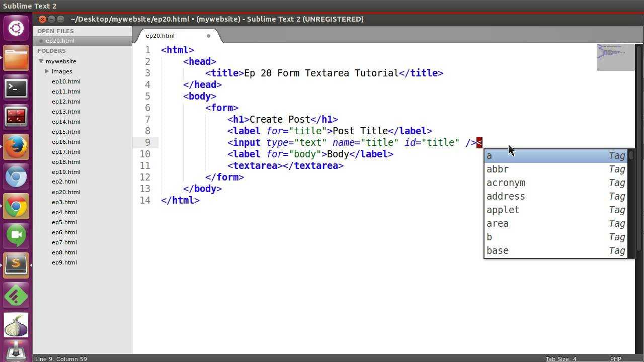This screenshot has height=362, width=644.
Task: Place cursor in the title tag line
Action: tap(324, 73)
